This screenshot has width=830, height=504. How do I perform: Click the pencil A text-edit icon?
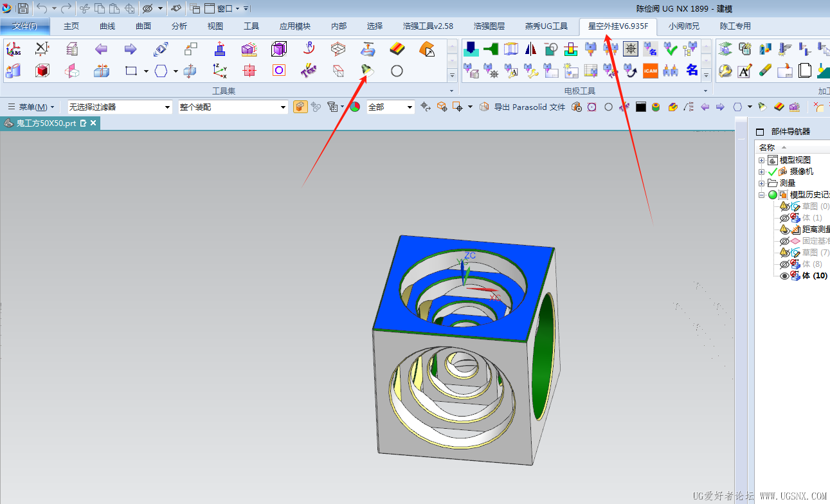click(744, 71)
